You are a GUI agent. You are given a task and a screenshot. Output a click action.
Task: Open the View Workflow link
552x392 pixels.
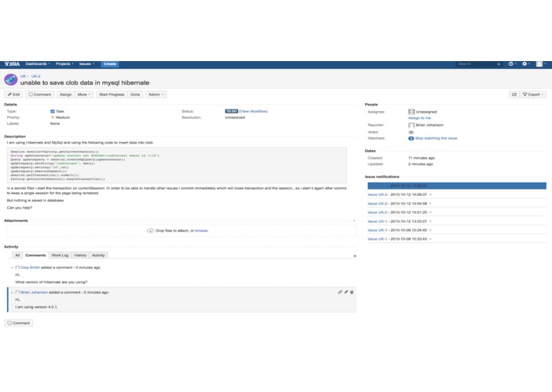pos(253,111)
